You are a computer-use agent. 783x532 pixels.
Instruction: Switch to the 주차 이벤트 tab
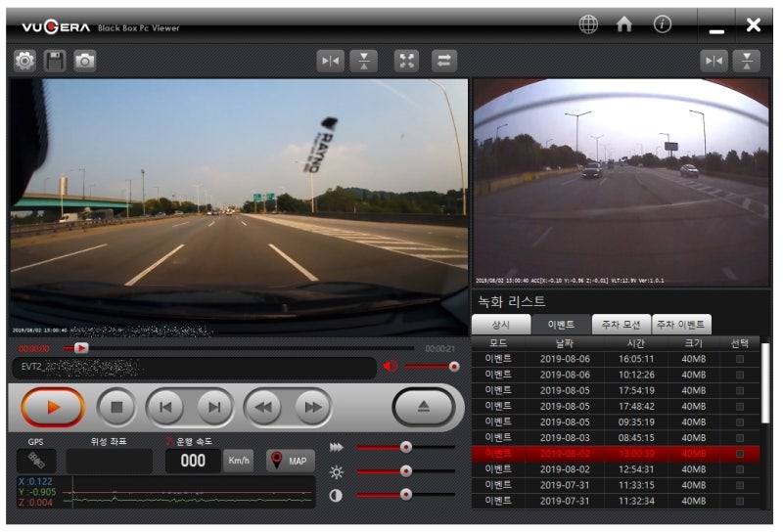681,325
